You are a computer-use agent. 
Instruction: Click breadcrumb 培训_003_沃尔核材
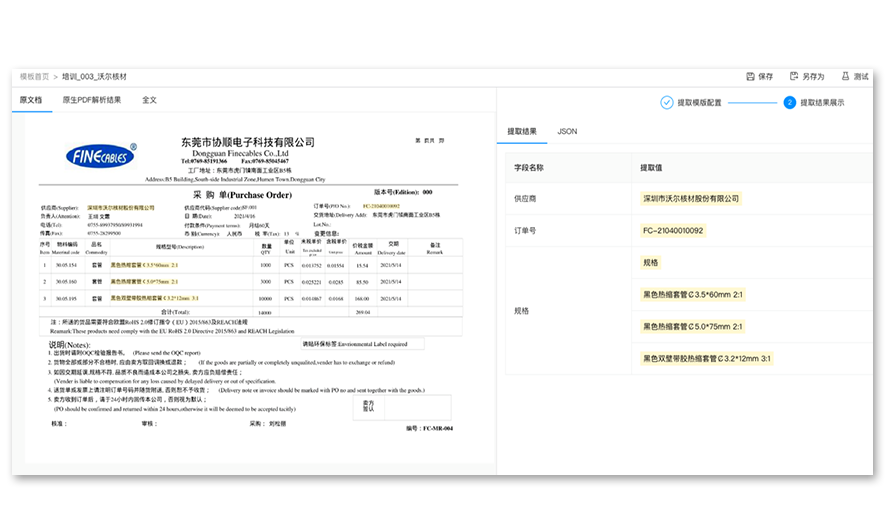[x=94, y=77]
